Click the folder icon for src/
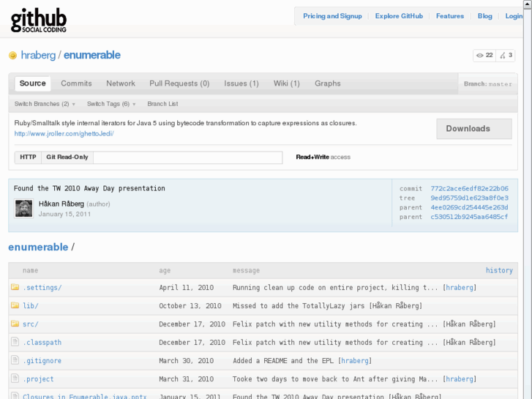 (x=15, y=324)
